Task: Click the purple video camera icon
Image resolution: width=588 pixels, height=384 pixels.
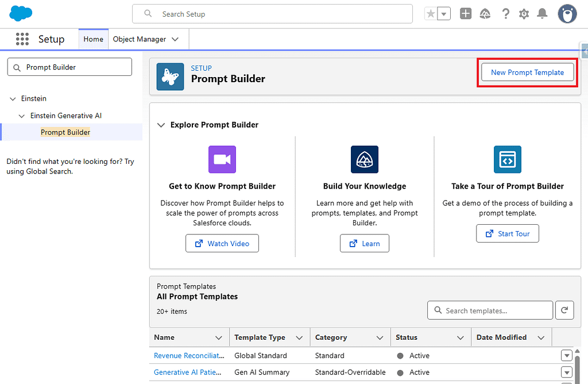Action: click(222, 160)
